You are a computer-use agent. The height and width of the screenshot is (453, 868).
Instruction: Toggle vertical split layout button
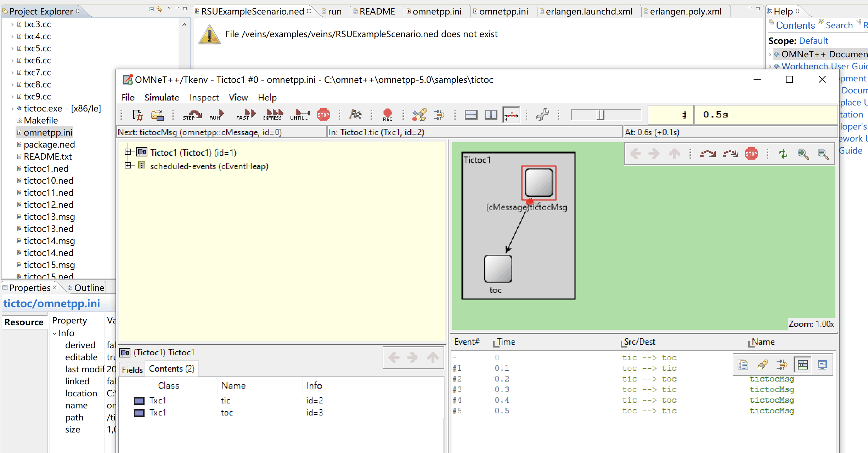(x=491, y=115)
